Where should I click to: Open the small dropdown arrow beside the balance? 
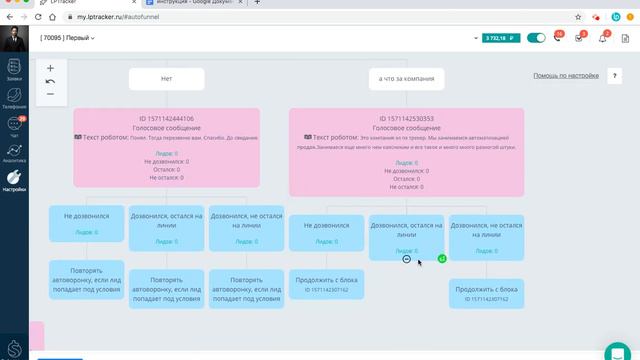click(476, 38)
